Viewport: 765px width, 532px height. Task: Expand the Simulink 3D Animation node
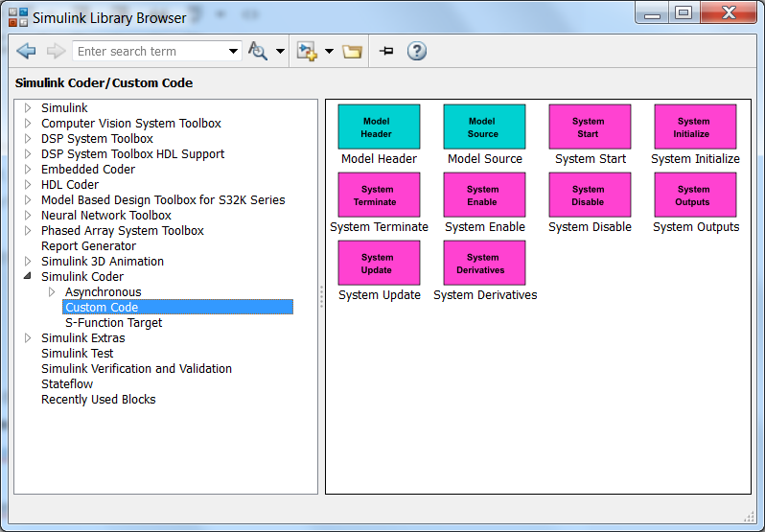tap(28, 262)
